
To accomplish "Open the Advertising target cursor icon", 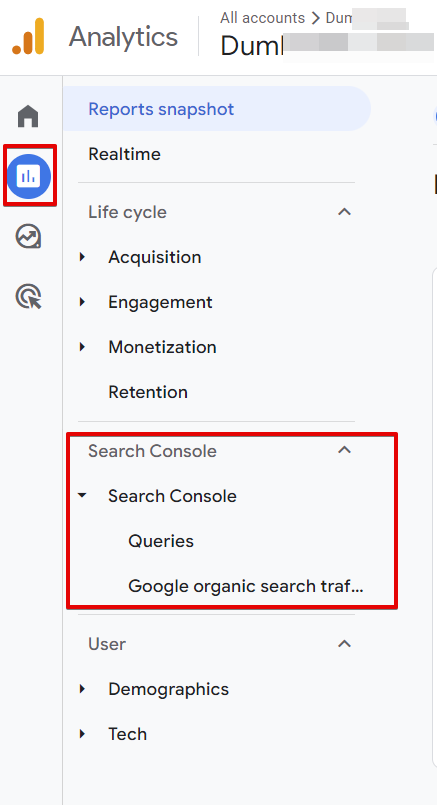I will click(x=28, y=297).
